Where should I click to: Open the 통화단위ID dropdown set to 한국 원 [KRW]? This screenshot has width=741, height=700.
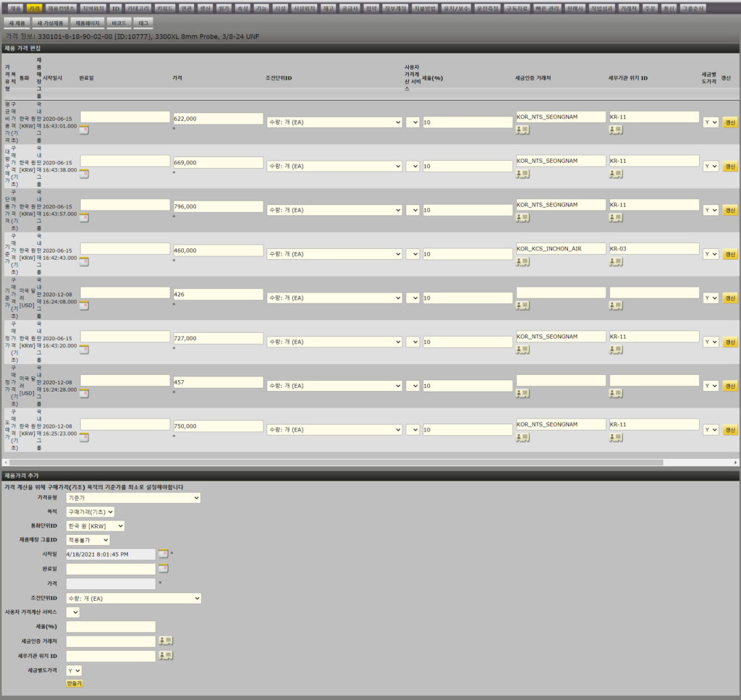point(95,526)
